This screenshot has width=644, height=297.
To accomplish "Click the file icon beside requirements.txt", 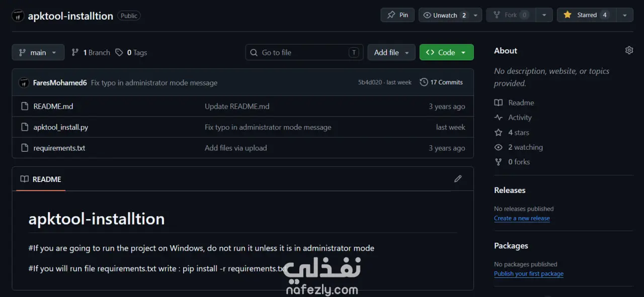I will coord(24,148).
